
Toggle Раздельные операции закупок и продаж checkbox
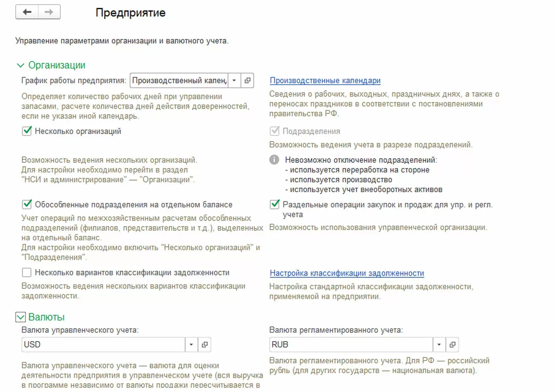[x=274, y=204]
